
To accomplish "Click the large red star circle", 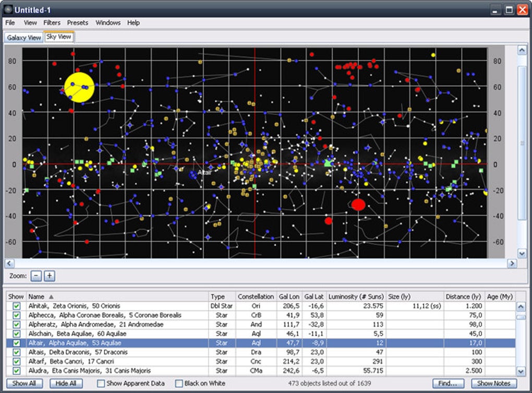I will tap(358, 205).
